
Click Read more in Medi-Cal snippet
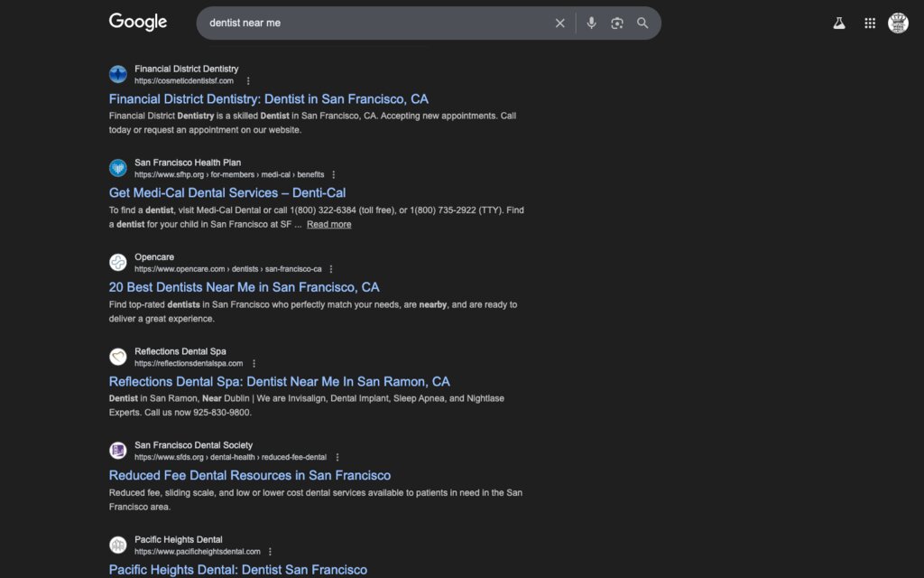328,225
